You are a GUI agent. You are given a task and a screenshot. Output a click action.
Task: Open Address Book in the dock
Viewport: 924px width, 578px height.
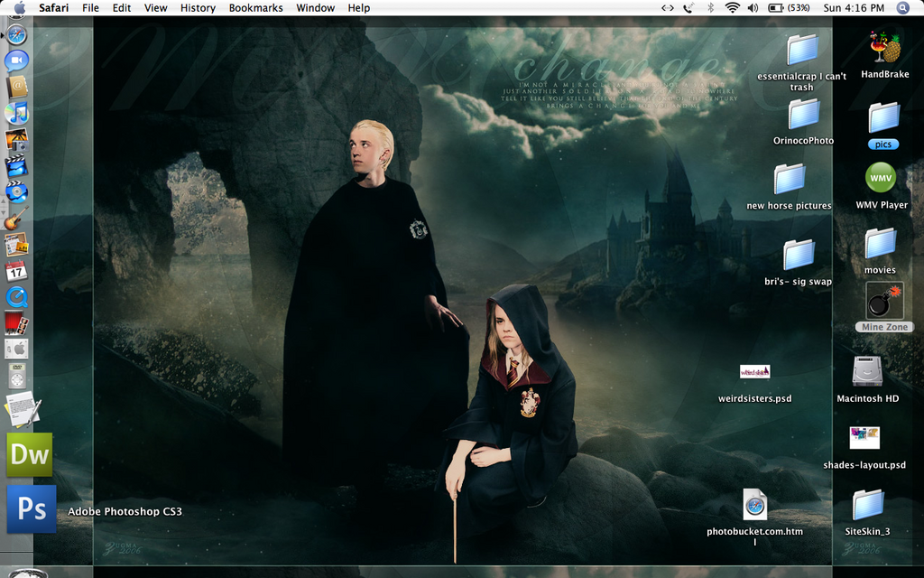pyautogui.click(x=16, y=86)
